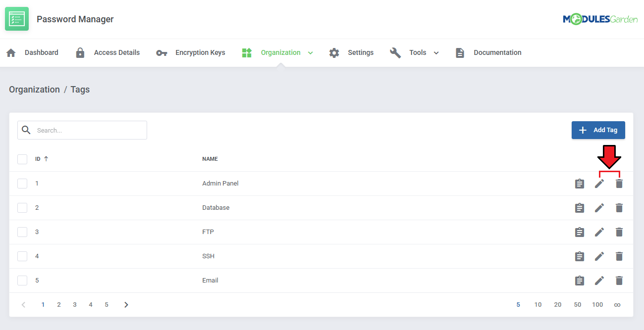Delete the Email tag
644x330 pixels.
pyautogui.click(x=619, y=281)
